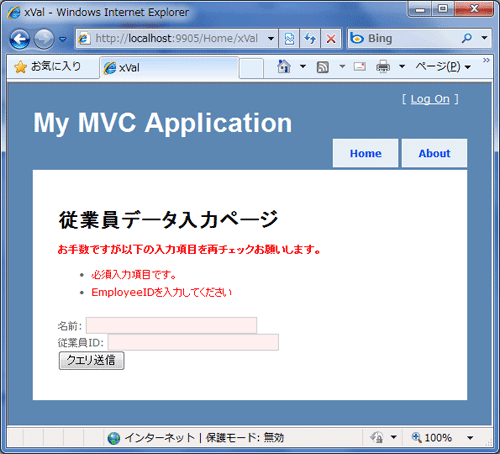Click the My MVC Application heading
This screenshot has height=454, width=500.
[163, 123]
